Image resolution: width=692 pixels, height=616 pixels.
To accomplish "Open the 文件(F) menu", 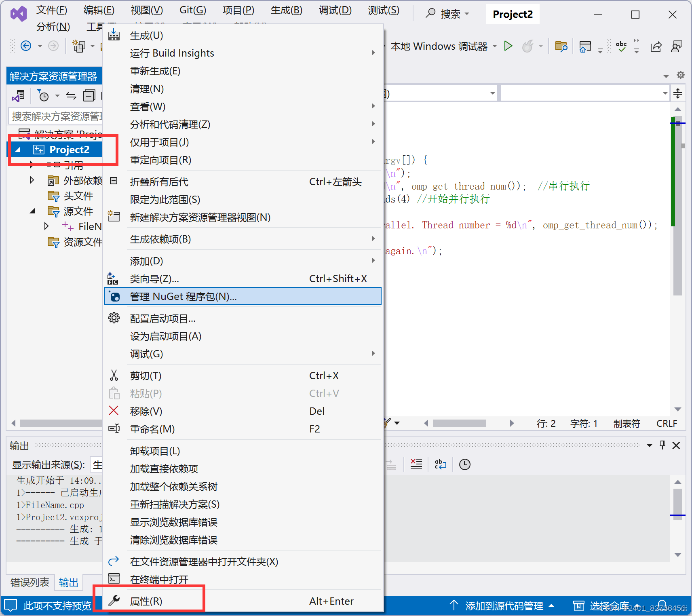I will click(x=52, y=10).
